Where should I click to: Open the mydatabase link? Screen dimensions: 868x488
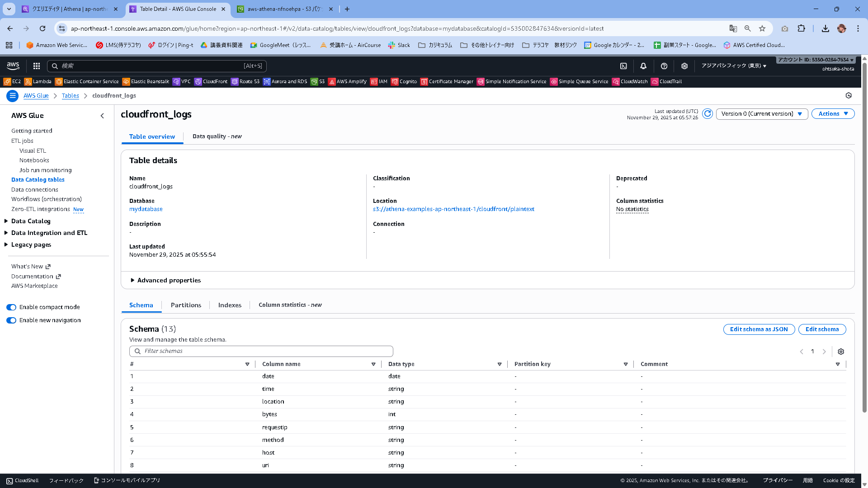[x=146, y=209]
